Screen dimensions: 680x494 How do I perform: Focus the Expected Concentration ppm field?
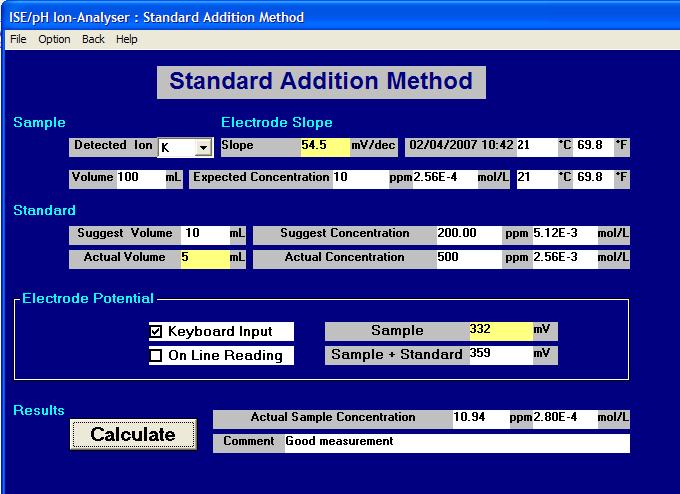(361, 179)
